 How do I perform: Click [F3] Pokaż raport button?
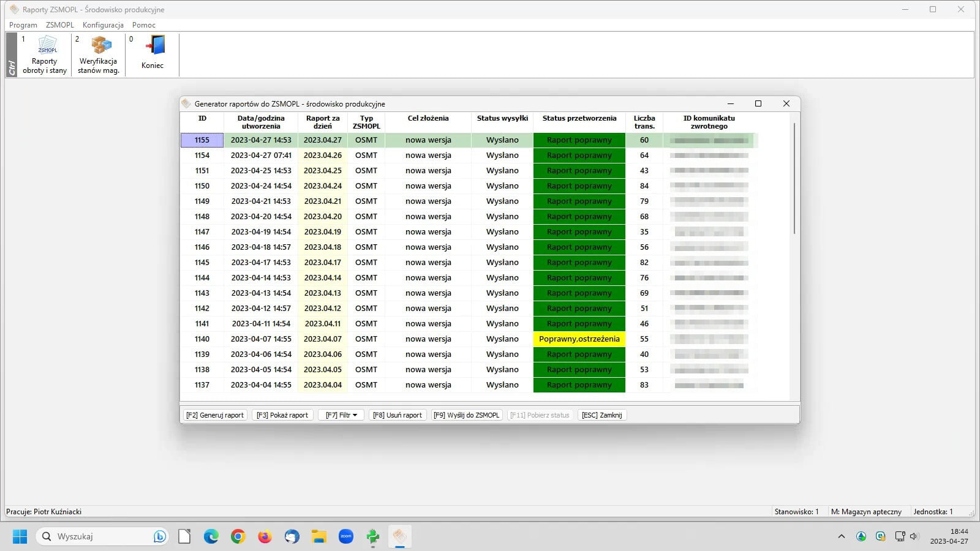282,415
